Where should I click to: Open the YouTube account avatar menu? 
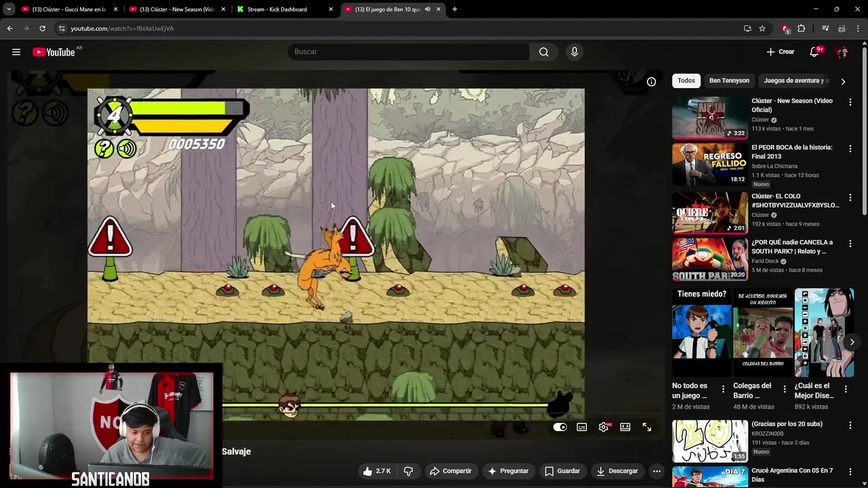pyautogui.click(x=842, y=52)
